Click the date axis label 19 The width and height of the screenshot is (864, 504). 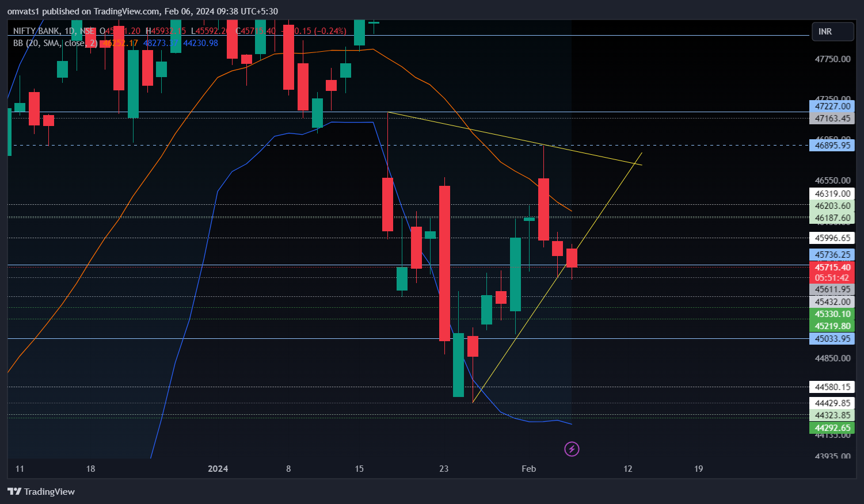[x=698, y=469]
